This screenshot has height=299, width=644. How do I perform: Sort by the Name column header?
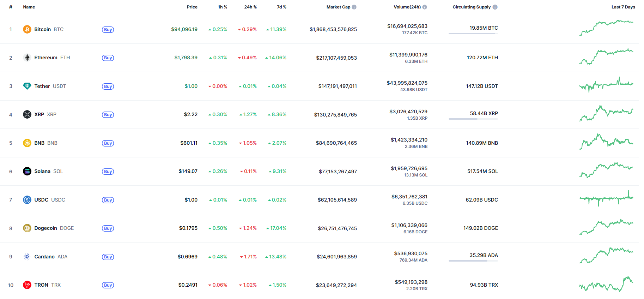coord(29,7)
